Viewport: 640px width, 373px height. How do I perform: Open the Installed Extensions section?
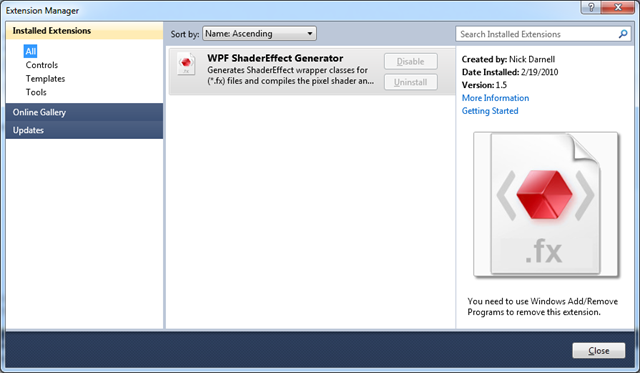(84, 31)
